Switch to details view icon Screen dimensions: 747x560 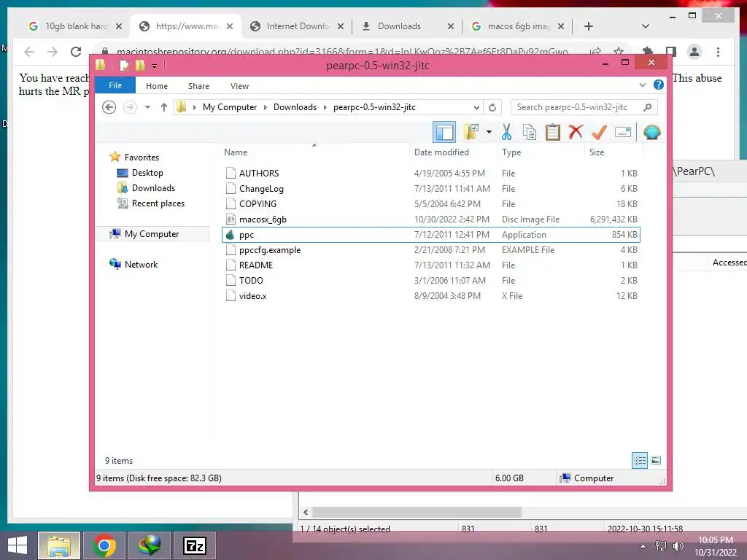click(x=640, y=460)
